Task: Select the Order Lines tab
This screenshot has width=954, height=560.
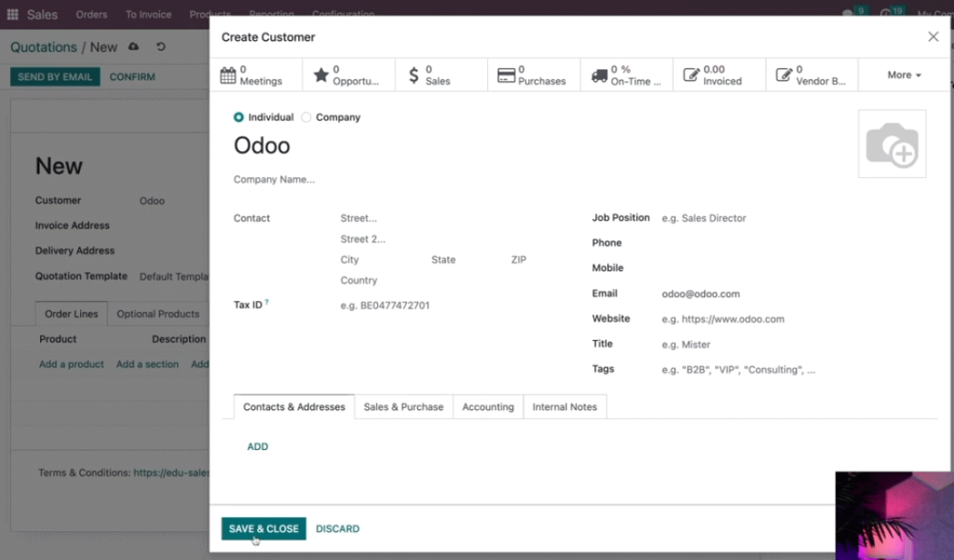Action: (71, 313)
